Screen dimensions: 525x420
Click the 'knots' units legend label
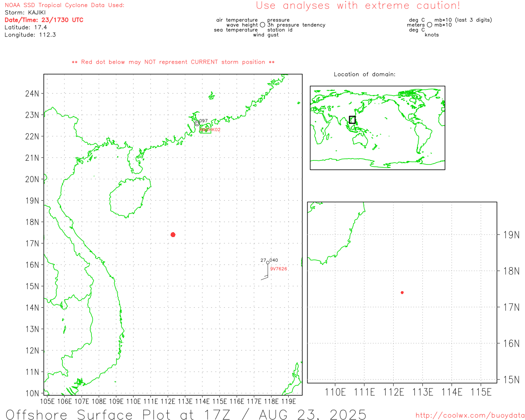tap(432, 35)
